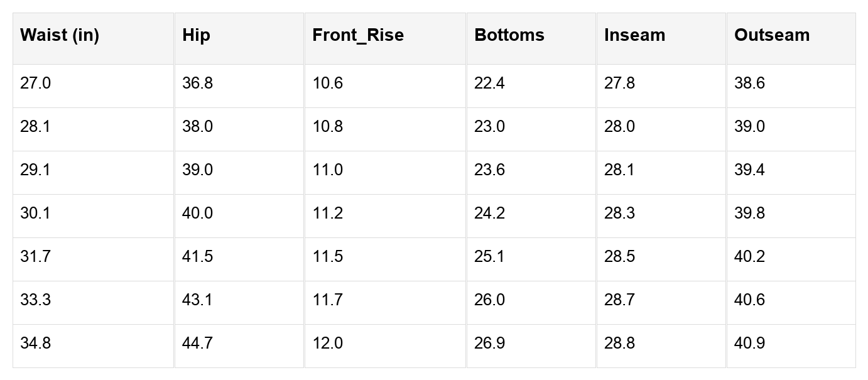
Task: Click waist value 34.8 in last row
Action: point(35,344)
